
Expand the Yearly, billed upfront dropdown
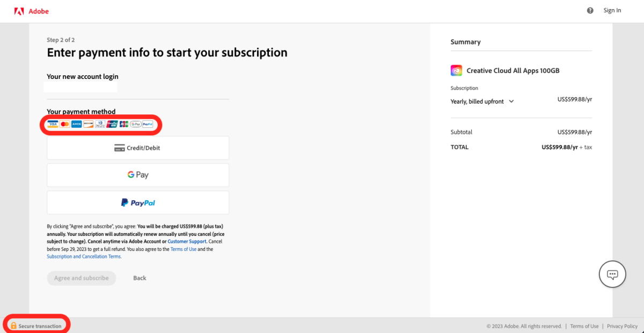coord(510,101)
